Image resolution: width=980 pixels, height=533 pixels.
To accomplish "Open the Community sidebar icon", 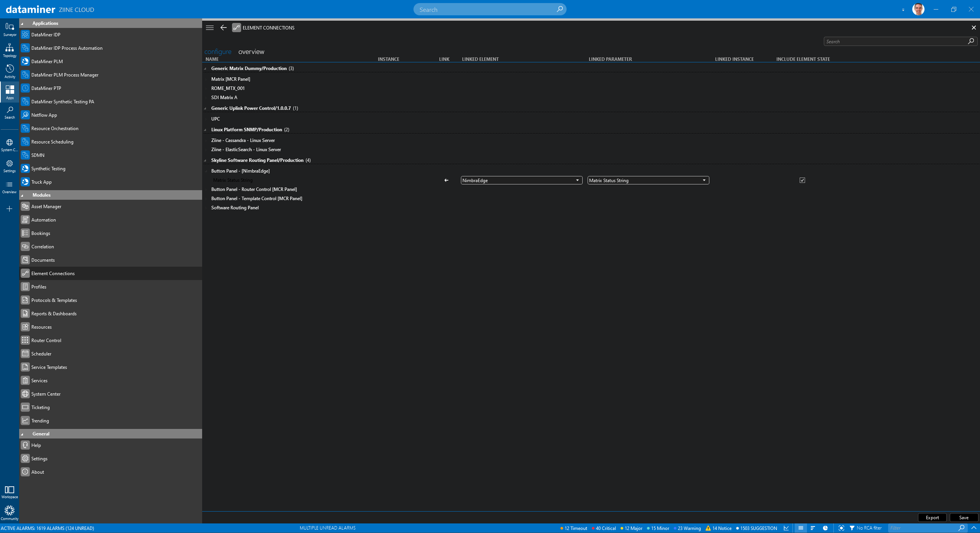I will [10, 513].
